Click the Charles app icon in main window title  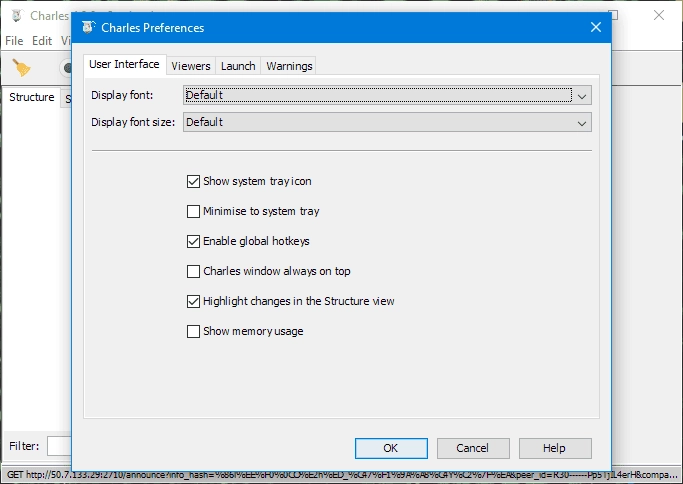tap(17, 16)
